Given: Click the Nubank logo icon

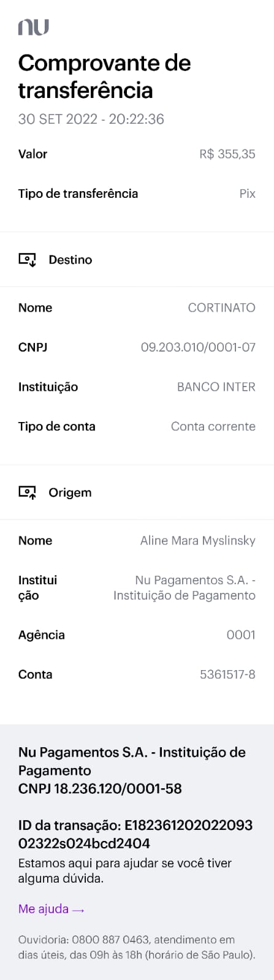Looking at the screenshot, I should tap(34, 26).
